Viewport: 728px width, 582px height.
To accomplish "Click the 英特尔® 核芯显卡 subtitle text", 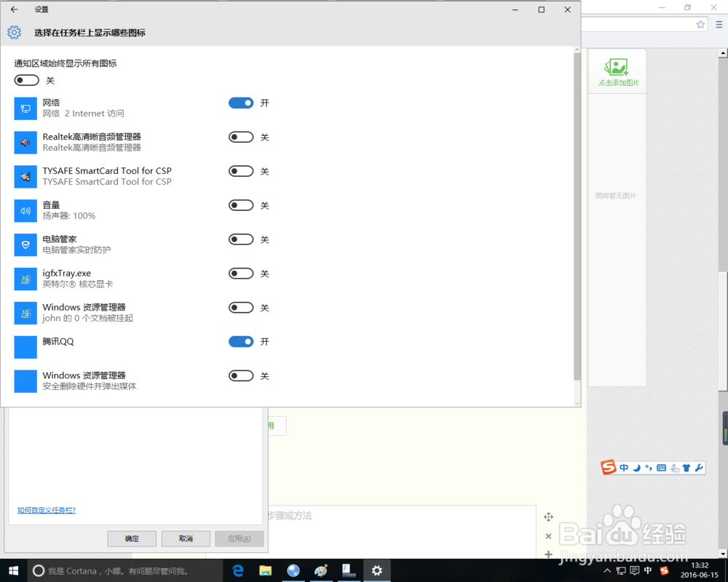I will pos(78,284).
